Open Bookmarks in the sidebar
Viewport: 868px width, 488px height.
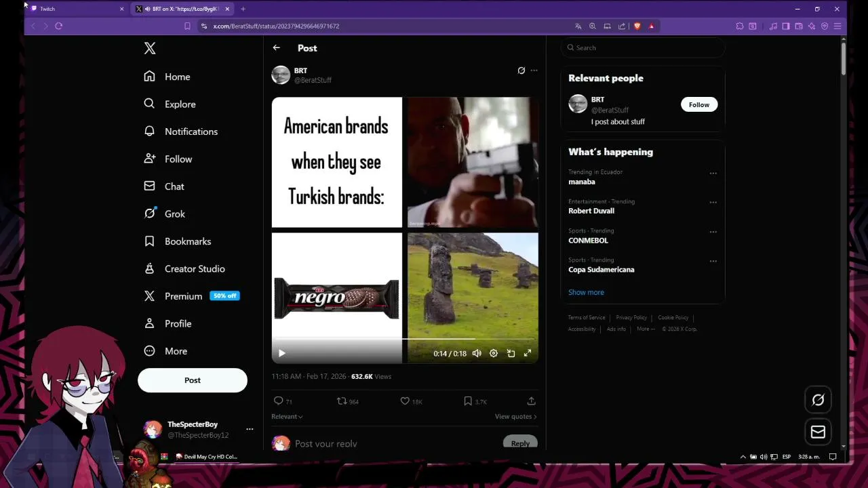pos(177,241)
